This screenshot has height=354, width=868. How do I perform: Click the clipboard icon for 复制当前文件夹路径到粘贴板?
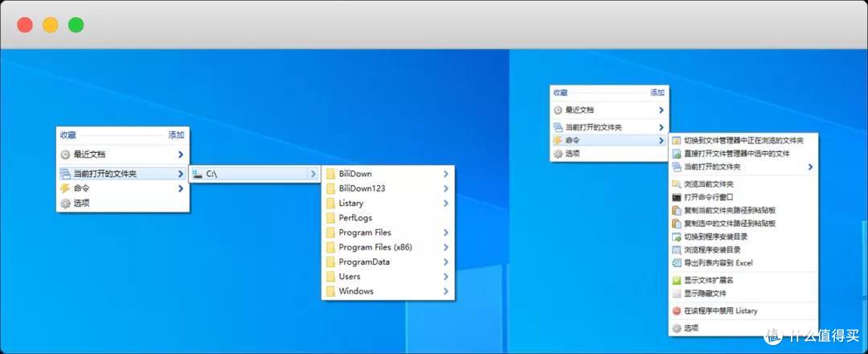pos(677,211)
